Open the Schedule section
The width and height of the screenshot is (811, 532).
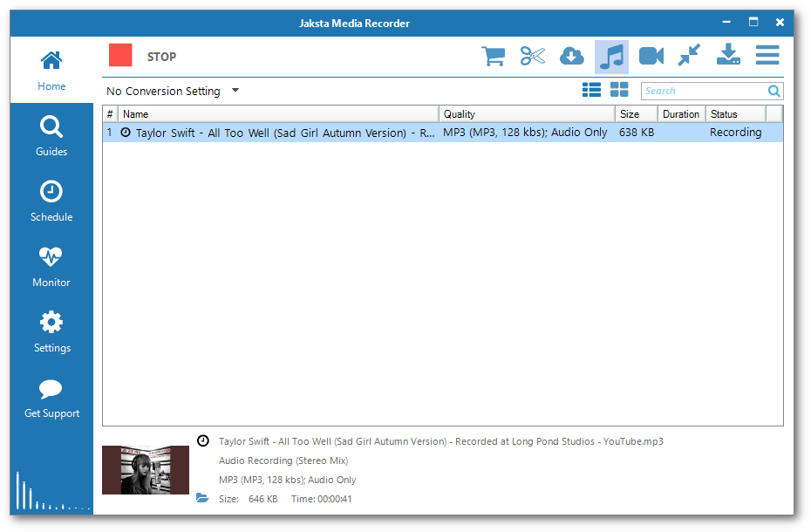(51, 201)
